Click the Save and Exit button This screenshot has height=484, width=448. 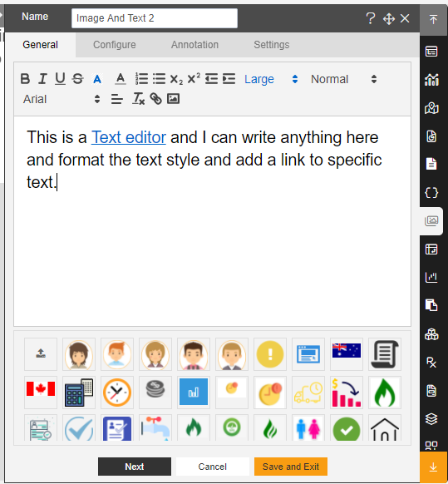pos(291,467)
